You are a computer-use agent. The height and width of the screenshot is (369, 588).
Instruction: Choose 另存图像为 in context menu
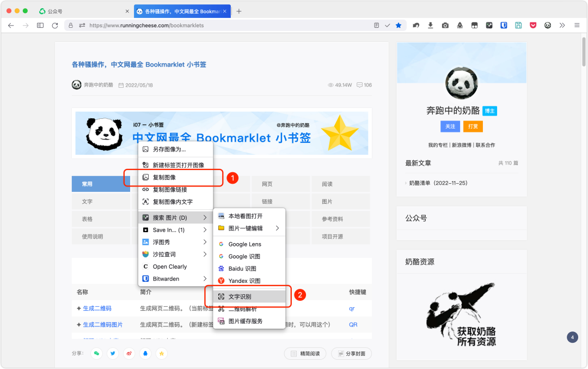coord(175,149)
